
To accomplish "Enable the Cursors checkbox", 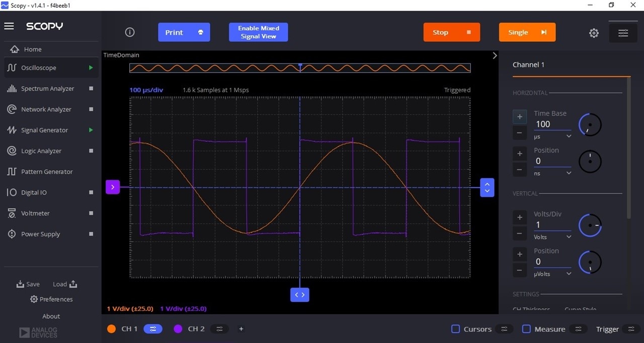I will coord(455,329).
